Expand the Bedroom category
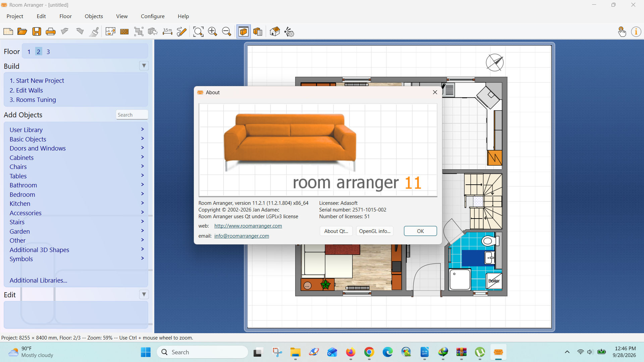 [77, 194]
